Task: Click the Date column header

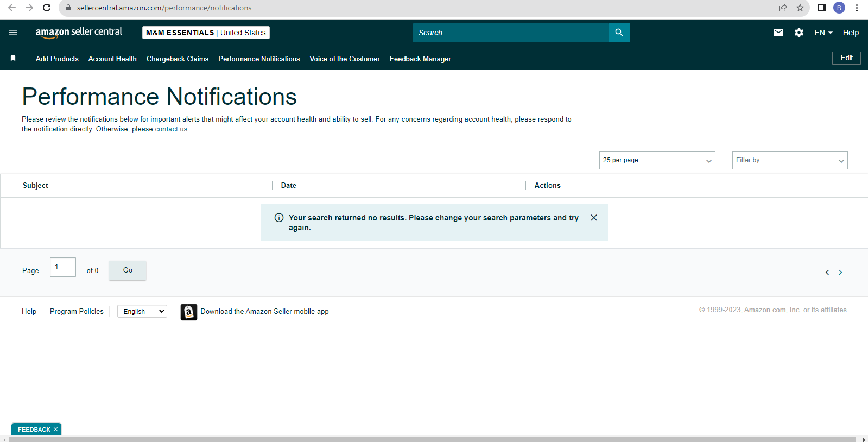Action: tap(288, 185)
